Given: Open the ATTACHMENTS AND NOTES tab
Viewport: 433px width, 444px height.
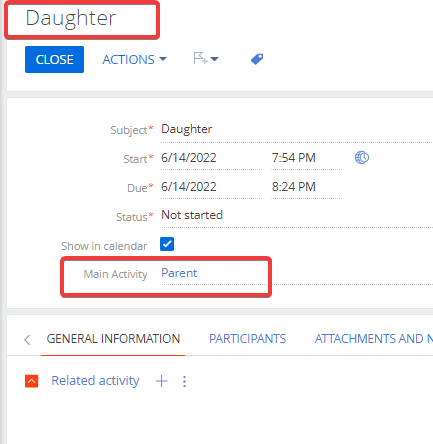Looking at the screenshot, I should 374,339.
